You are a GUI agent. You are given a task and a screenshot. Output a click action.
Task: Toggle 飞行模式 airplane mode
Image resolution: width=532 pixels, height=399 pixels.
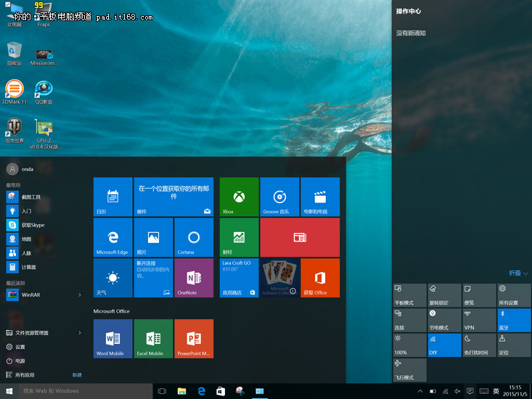tap(409, 370)
